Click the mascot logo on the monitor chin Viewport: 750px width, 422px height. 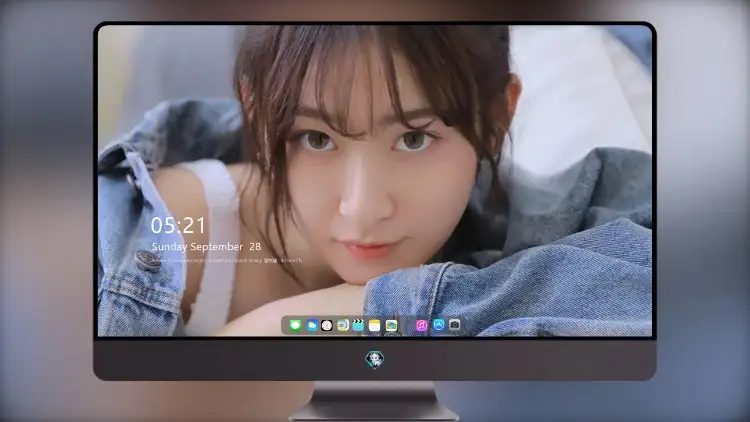pos(375,359)
